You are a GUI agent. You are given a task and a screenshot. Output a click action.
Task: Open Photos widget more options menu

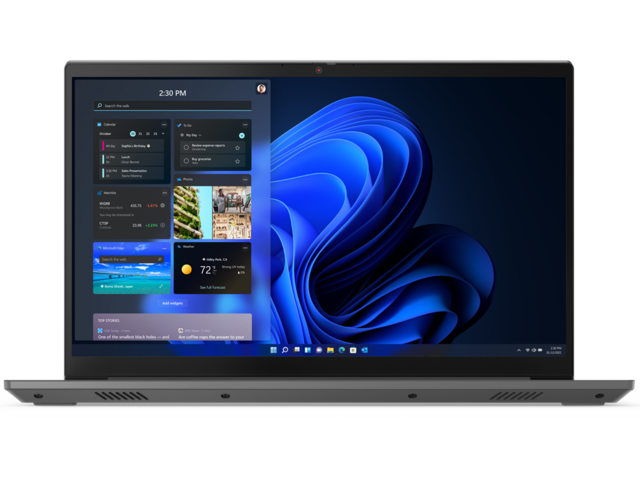[x=244, y=180]
